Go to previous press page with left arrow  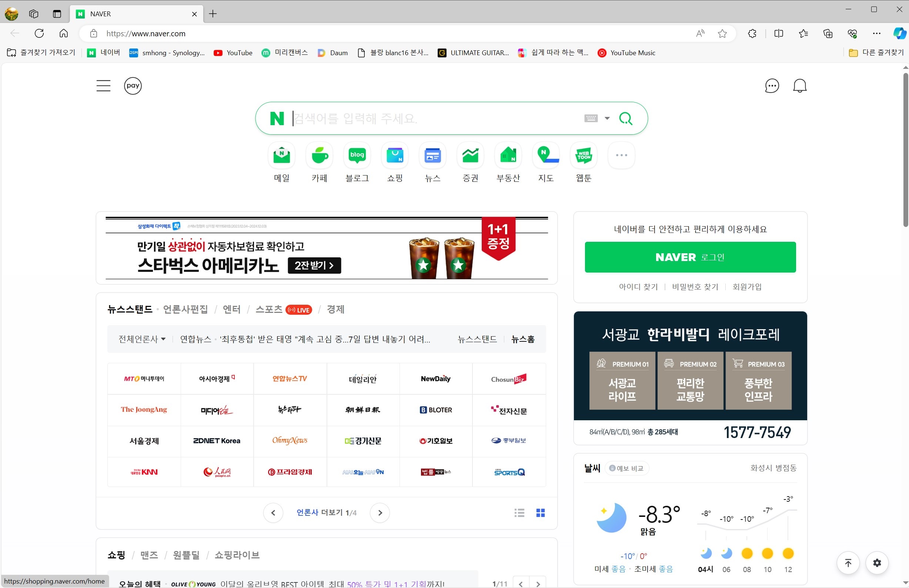click(273, 513)
